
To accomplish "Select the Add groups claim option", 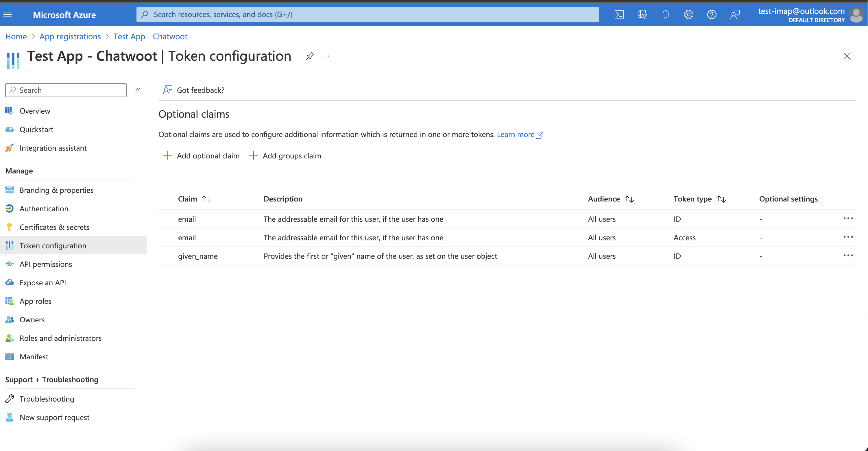I will (x=285, y=155).
